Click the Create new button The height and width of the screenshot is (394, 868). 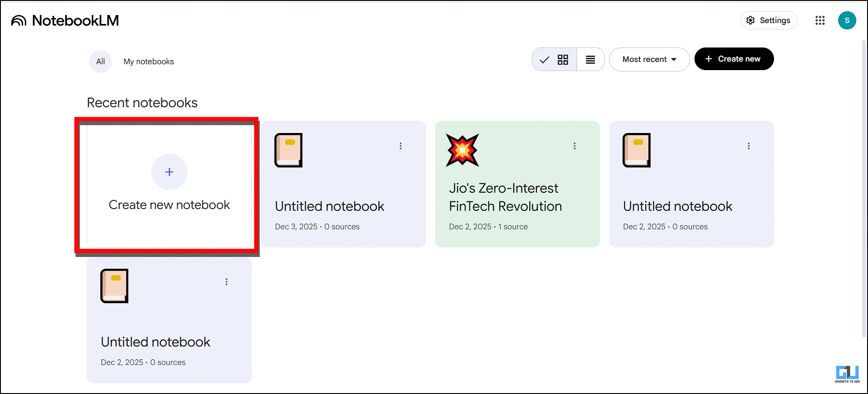(x=734, y=59)
